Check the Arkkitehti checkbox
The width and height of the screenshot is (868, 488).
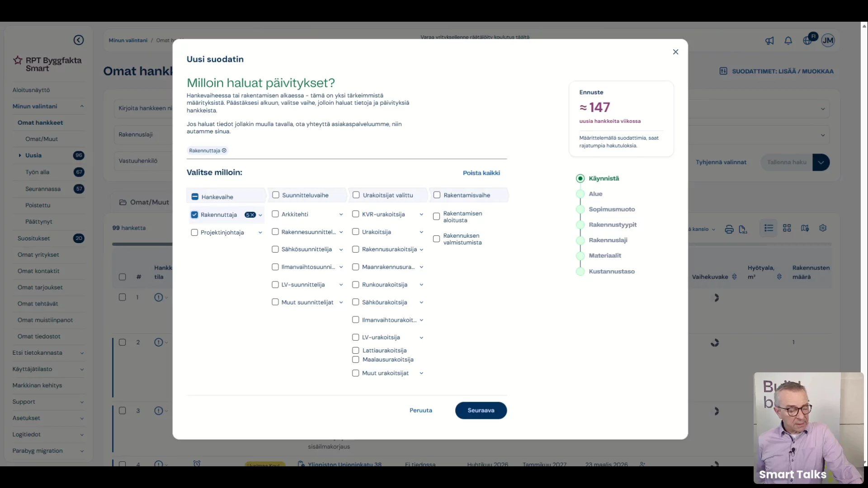pos(275,214)
